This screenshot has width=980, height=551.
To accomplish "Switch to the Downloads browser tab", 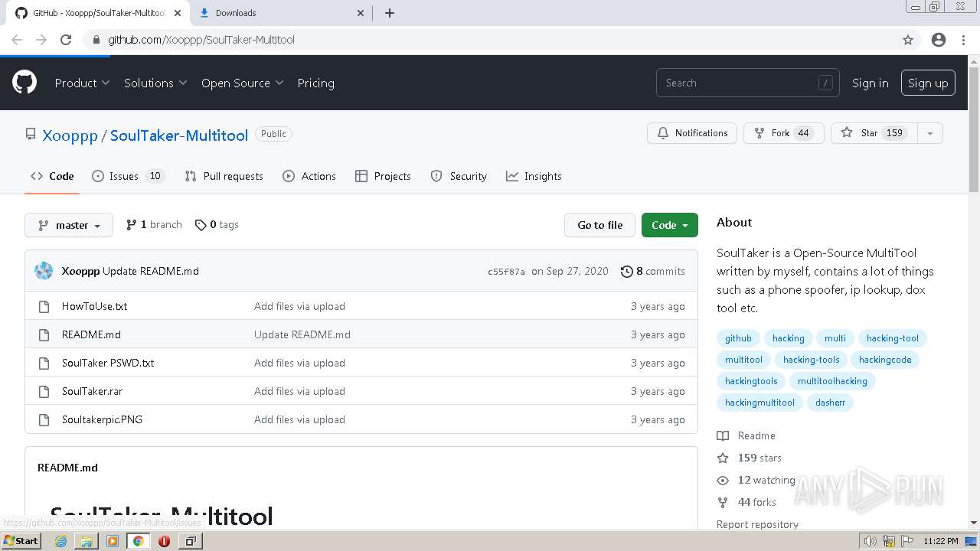I will 279,13.
